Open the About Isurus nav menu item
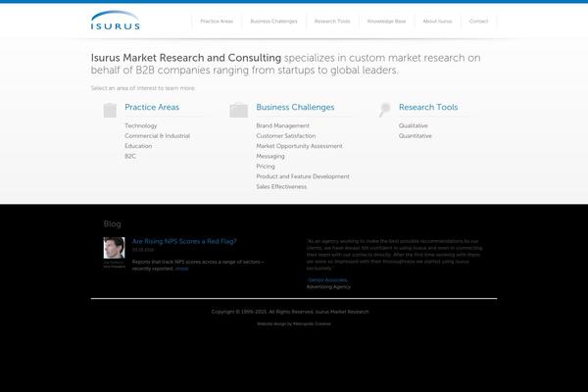Viewport: 588px width, 392px height. 437,22
